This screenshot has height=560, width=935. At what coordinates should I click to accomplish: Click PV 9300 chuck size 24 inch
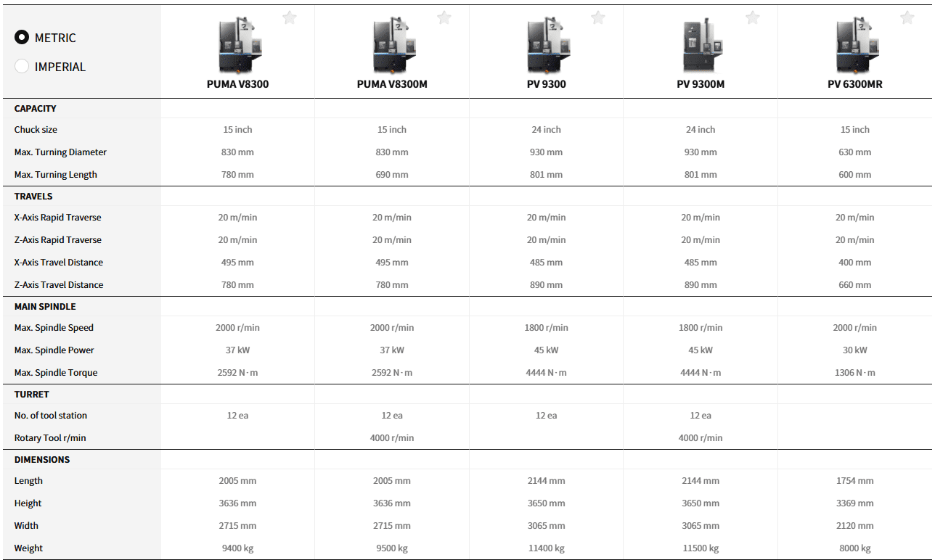coord(547,130)
